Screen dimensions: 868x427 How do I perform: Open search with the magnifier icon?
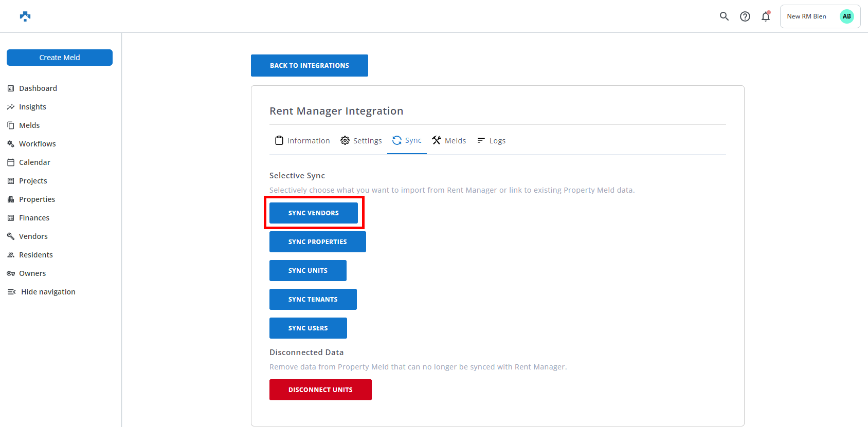click(x=724, y=16)
